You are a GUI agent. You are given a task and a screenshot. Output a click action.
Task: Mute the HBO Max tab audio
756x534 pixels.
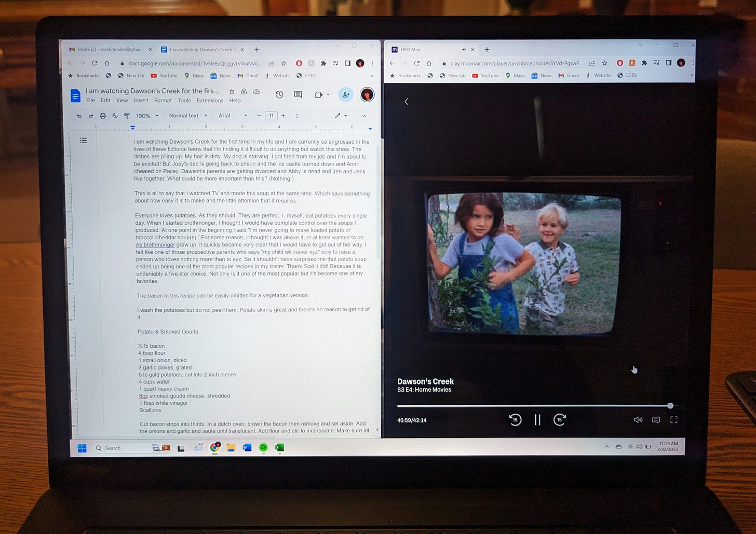coord(464,50)
